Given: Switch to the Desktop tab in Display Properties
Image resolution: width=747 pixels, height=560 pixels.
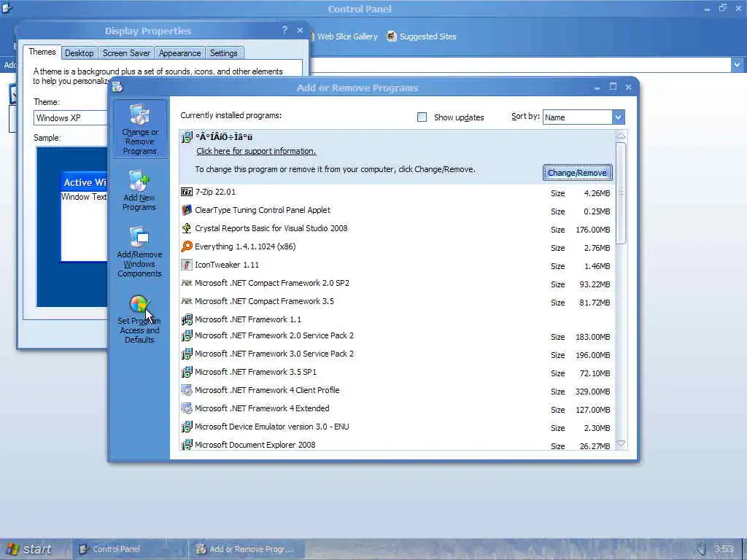Looking at the screenshot, I should pyautogui.click(x=79, y=52).
